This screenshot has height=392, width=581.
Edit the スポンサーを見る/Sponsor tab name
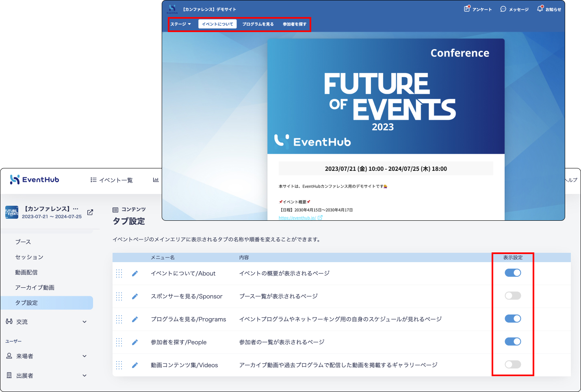[x=135, y=297]
